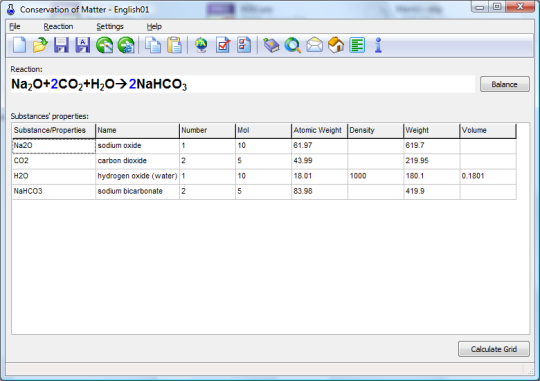This screenshot has height=381, width=540.
Task: Select the Number column header
Action: (208, 131)
